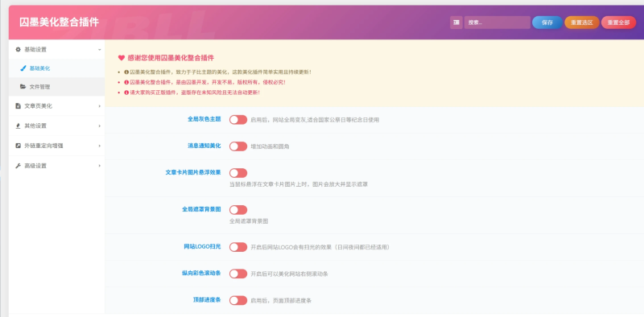Click the description text 增加动画和圆角
Viewport: 644px width, 317px height.
tap(270, 146)
